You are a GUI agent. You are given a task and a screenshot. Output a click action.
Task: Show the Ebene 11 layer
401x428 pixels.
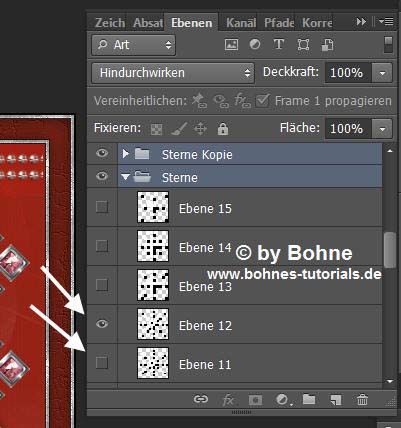(x=102, y=362)
